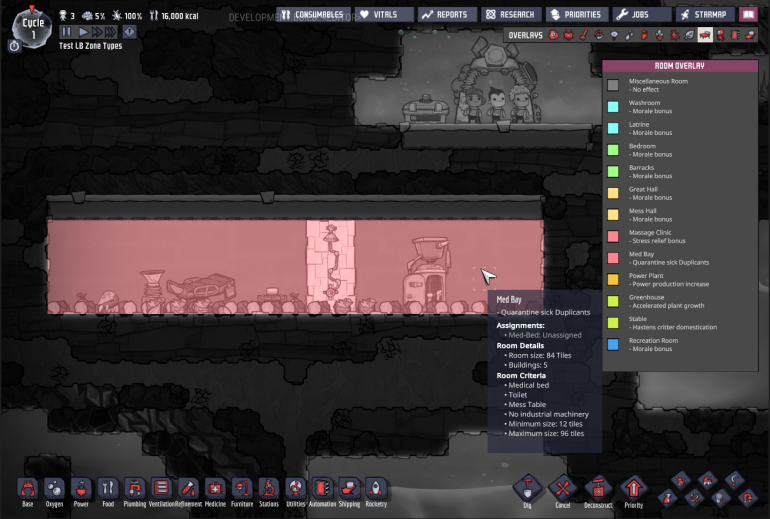Viewport: 770px width, 519px height.
Task: Click the Cycle 1 clock
Action: [x=32, y=28]
